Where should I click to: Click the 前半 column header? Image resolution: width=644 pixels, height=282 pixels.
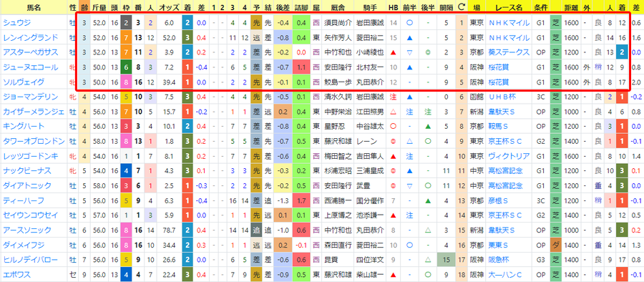tap(409, 7)
